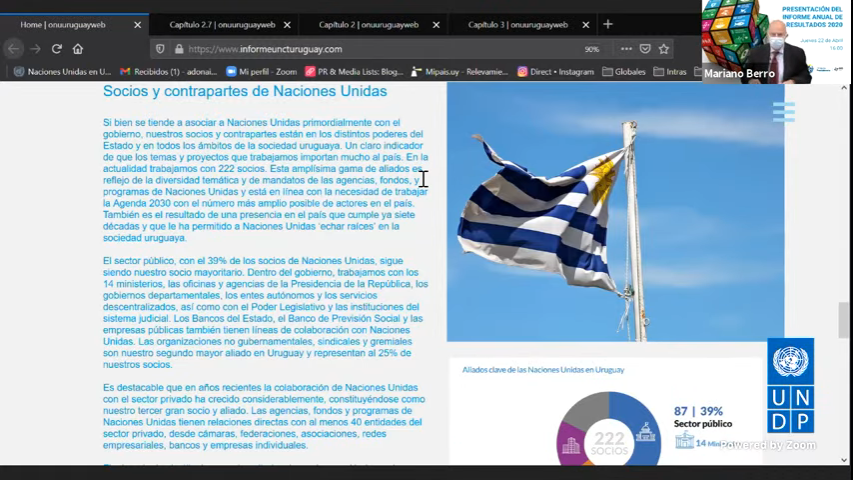Close the Capítulo 2 tab

[x=436, y=25]
